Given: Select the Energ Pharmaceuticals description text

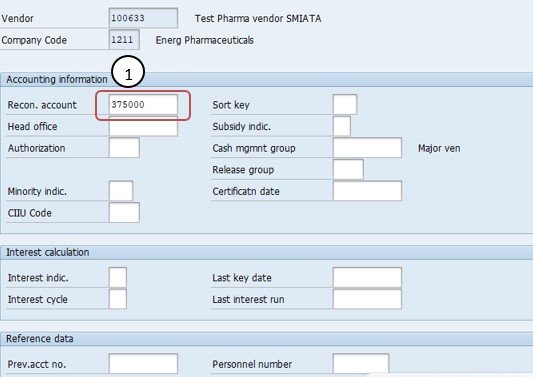Looking at the screenshot, I should coord(205,40).
